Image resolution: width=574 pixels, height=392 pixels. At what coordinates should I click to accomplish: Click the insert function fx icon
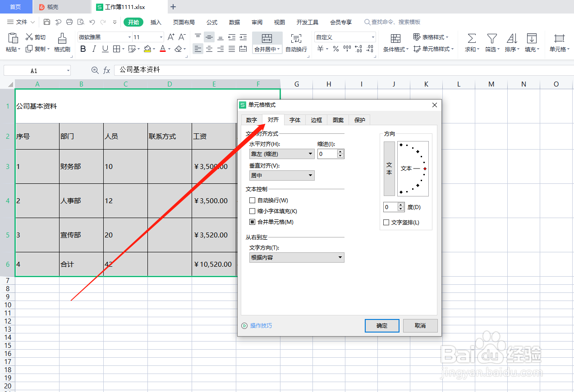(x=106, y=70)
